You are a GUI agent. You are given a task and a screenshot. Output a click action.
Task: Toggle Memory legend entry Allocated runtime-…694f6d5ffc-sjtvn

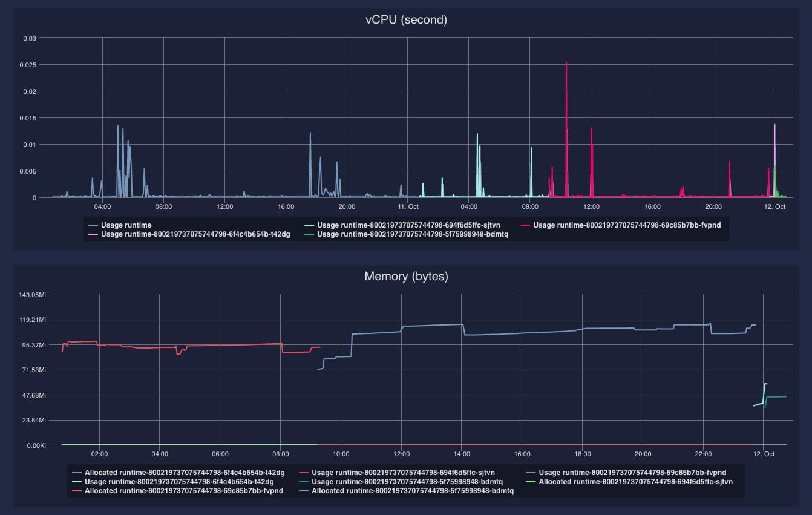(x=630, y=482)
